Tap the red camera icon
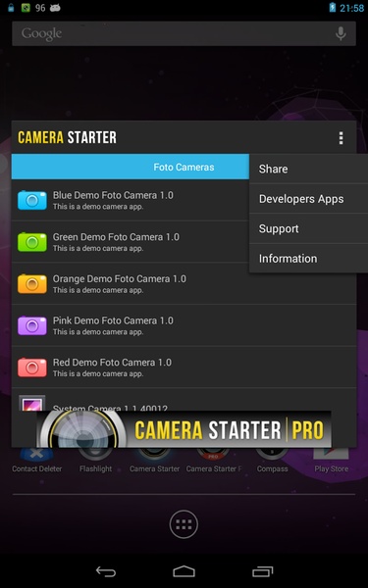 pyautogui.click(x=32, y=367)
